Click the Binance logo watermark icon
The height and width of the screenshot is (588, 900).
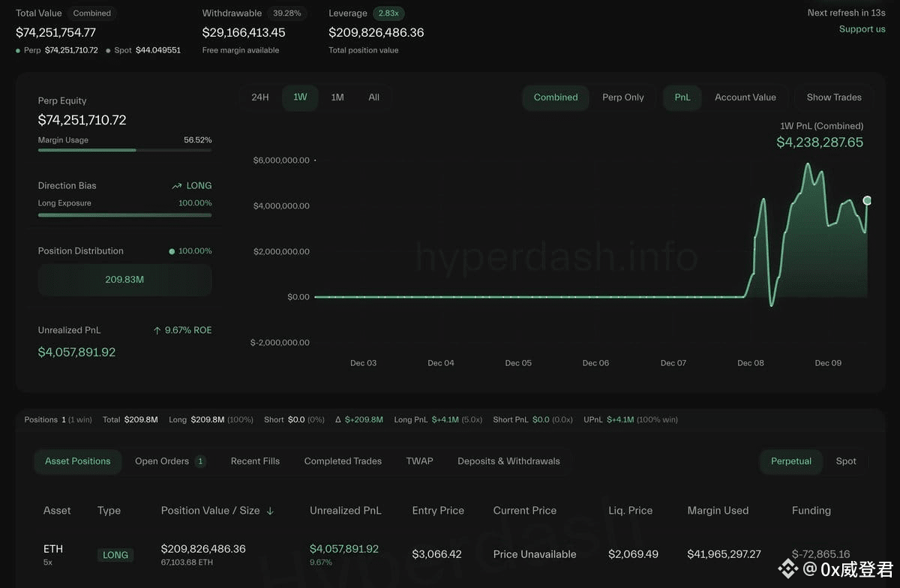click(787, 569)
